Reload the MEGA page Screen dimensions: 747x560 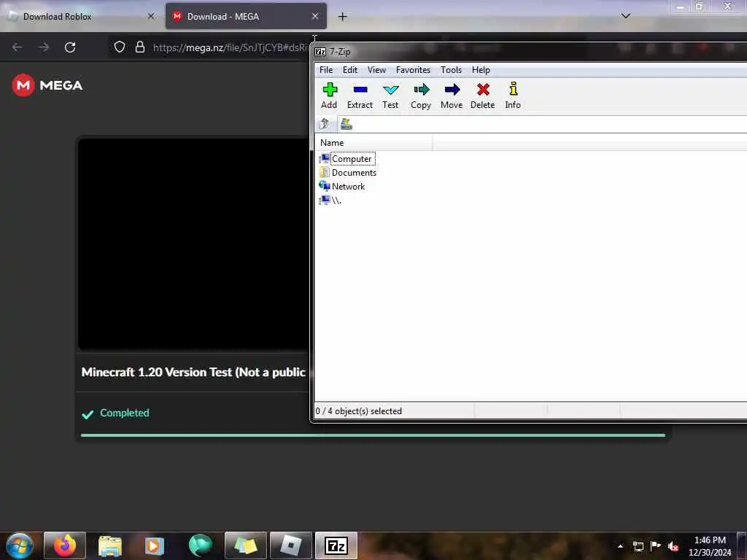click(70, 47)
